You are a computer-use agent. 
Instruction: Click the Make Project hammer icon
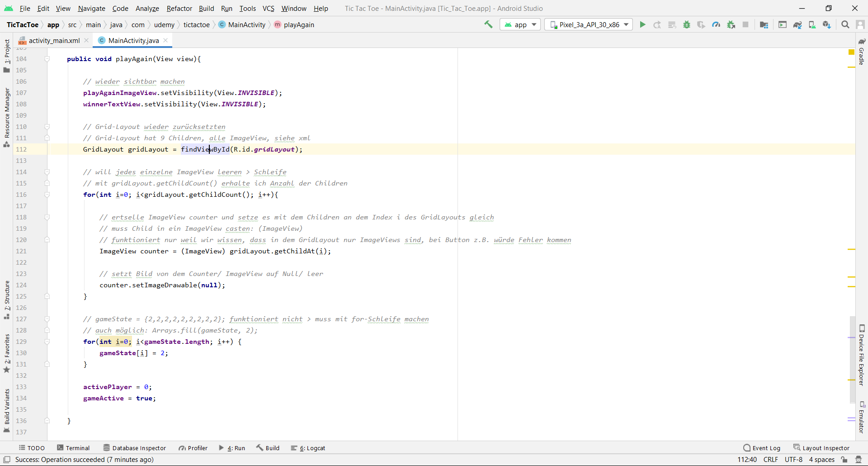tap(488, 24)
